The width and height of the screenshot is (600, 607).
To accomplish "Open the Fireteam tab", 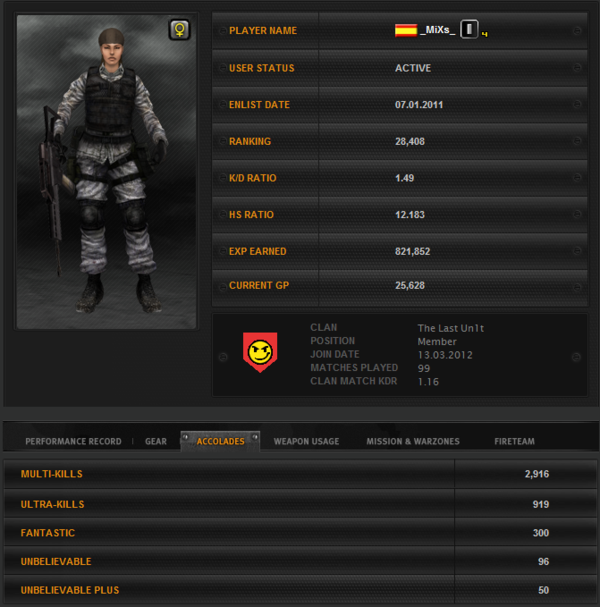I will click(514, 441).
